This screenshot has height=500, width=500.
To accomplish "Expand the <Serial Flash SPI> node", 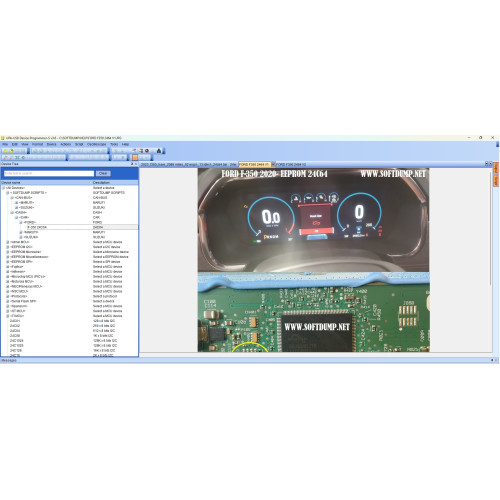I will point(8,301).
